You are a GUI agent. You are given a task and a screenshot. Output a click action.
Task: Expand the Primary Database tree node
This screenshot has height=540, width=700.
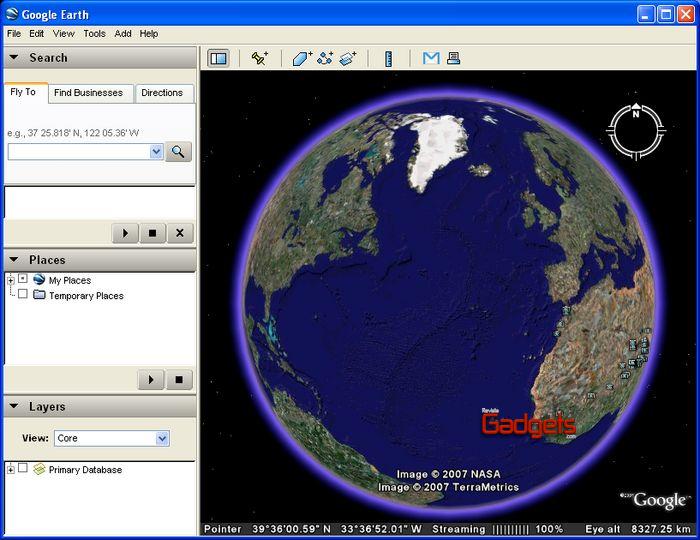point(11,469)
